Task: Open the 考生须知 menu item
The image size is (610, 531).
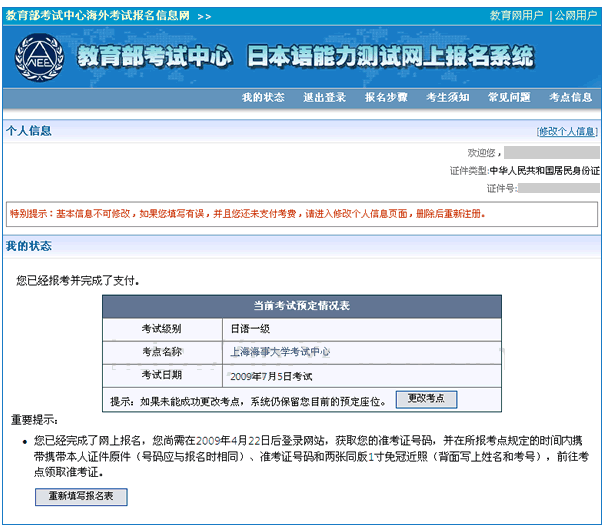Action: 447,97
